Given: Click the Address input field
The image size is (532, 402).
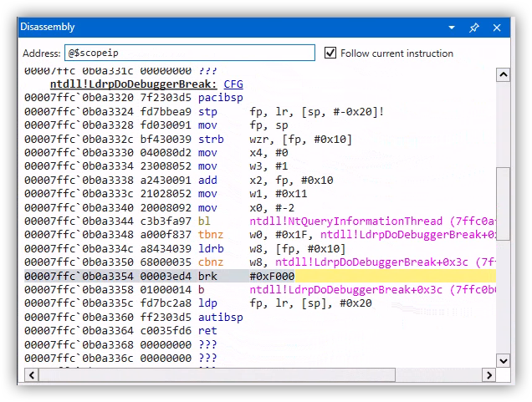Looking at the screenshot, I should click(190, 53).
